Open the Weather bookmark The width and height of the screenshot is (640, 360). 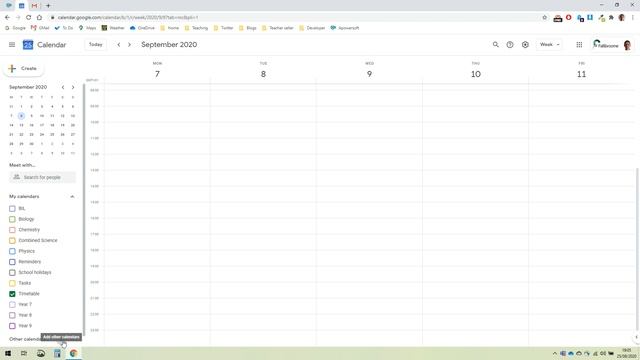coord(113,28)
